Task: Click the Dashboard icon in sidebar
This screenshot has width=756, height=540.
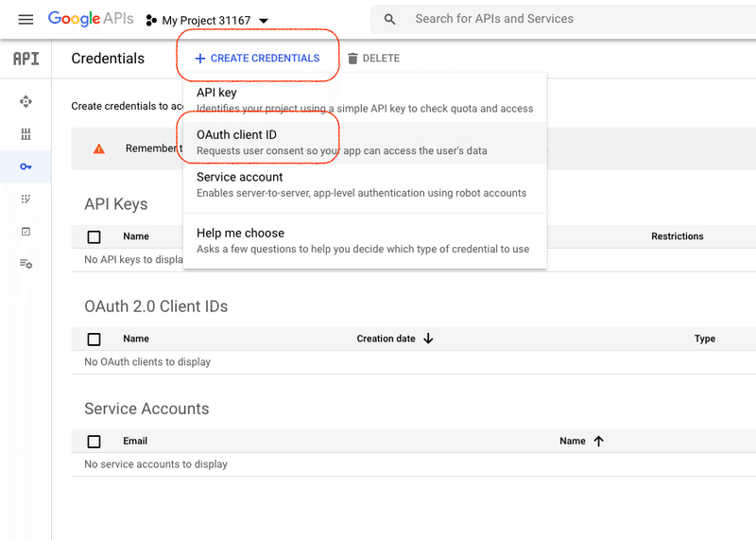Action: click(26, 101)
